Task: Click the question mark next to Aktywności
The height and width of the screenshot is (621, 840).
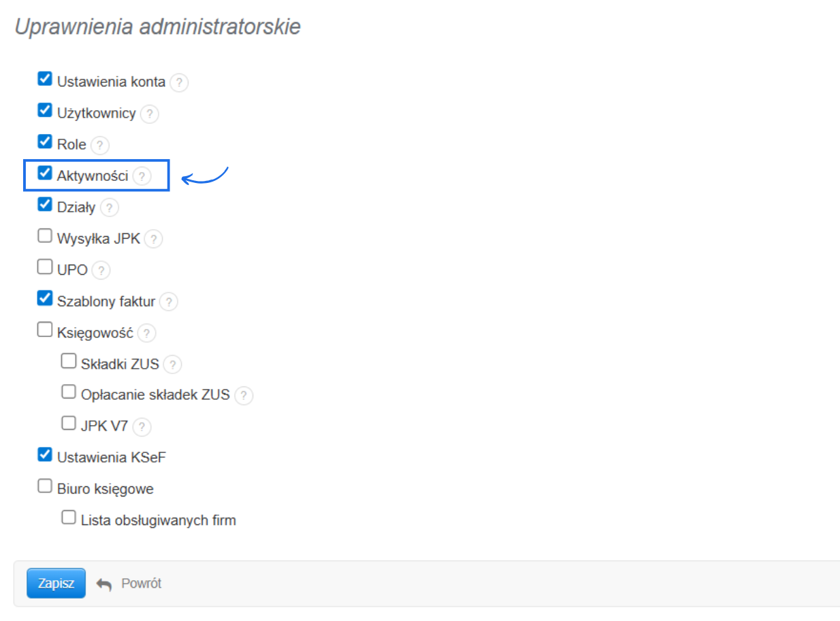Action: tap(141, 177)
